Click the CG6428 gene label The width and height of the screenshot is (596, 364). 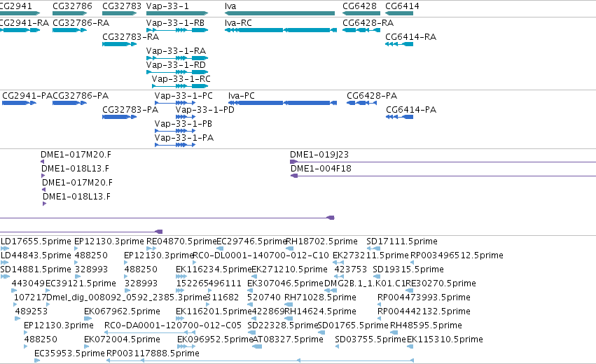point(359,6)
